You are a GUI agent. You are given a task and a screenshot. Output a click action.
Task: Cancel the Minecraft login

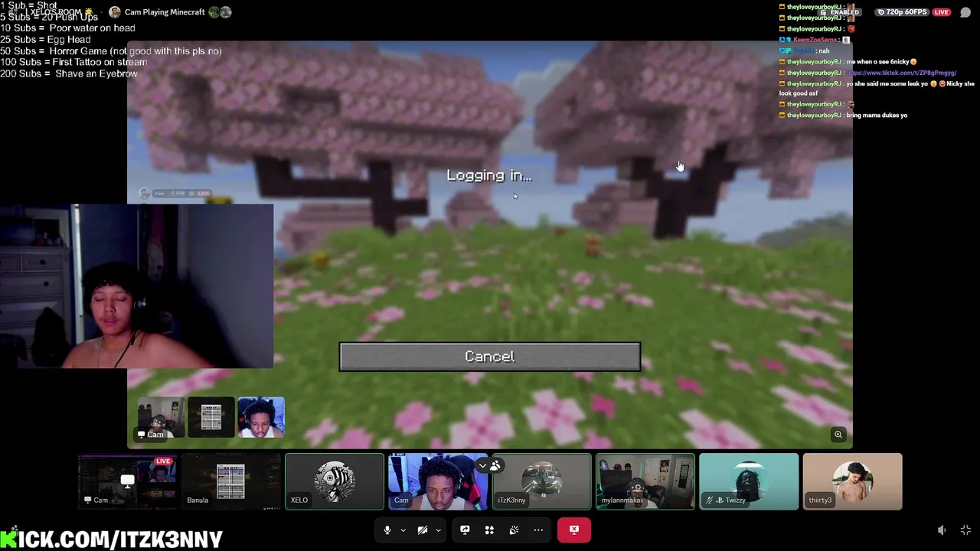489,357
